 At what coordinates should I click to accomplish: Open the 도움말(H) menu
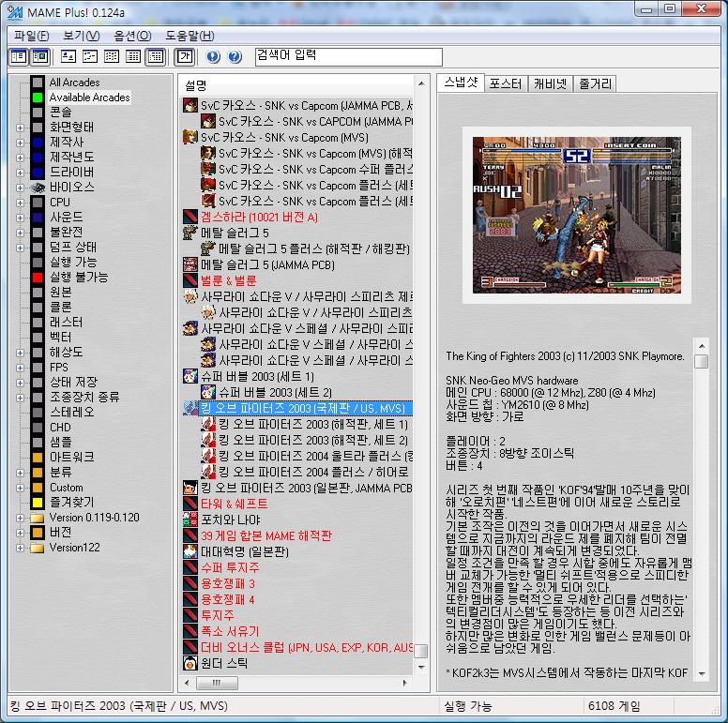pyautogui.click(x=190, y=36)
